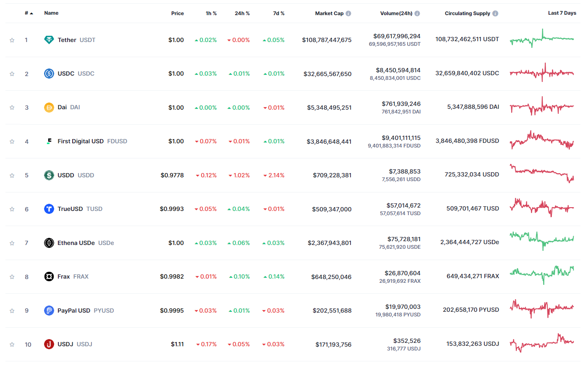Open the Frax FRAX page

point(73,276)
